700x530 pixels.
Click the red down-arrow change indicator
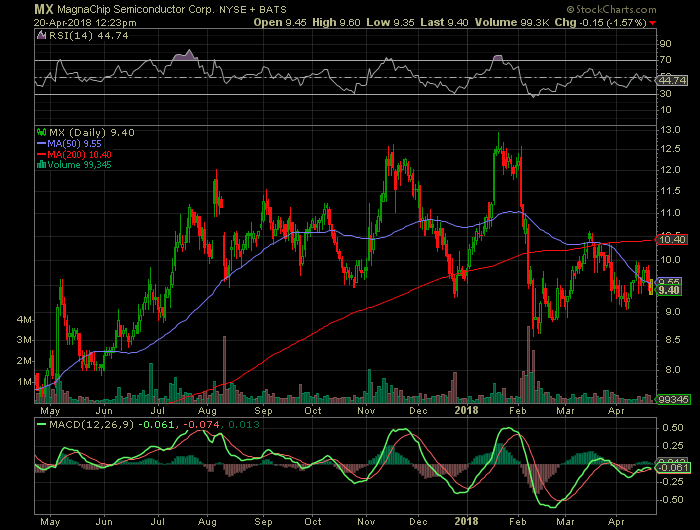click(x=653, y=23)
